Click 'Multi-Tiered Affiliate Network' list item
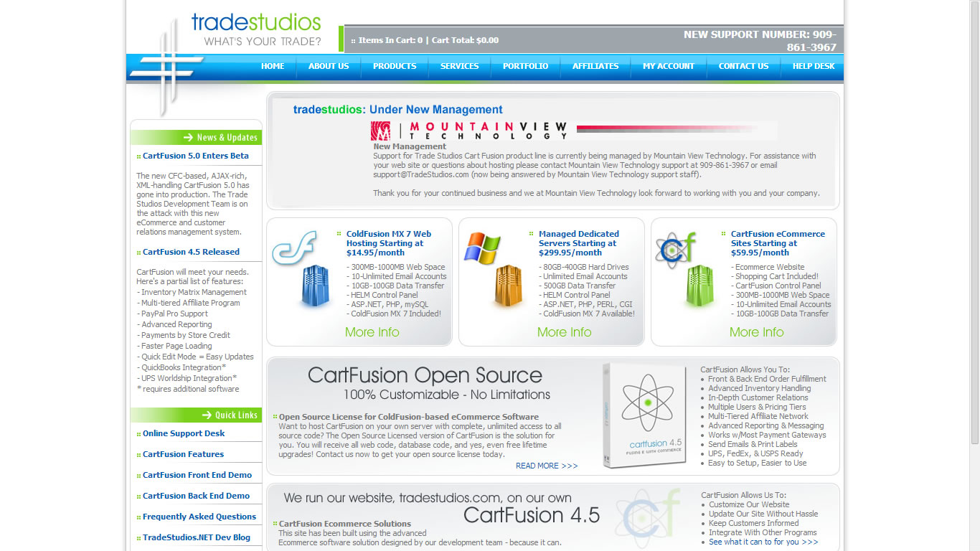Viewport: 980px width, 551px height. [758, 416]
